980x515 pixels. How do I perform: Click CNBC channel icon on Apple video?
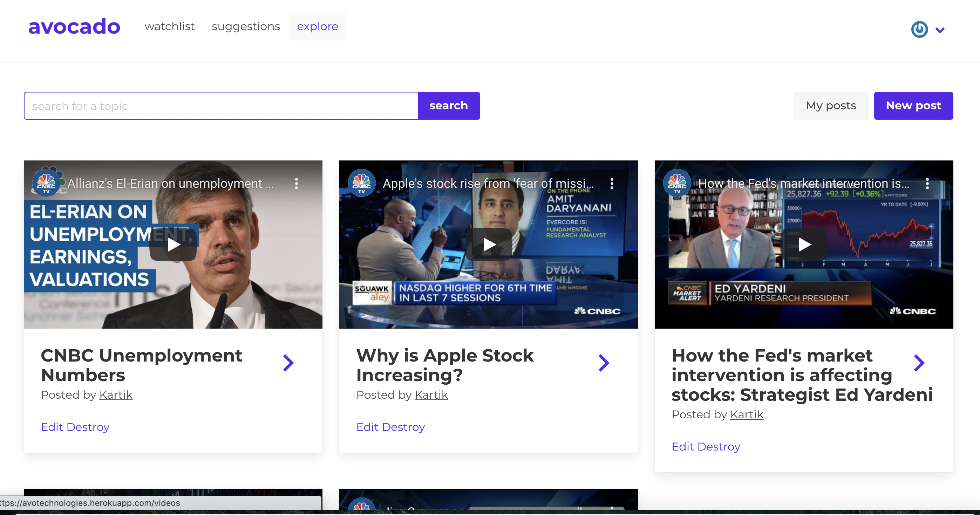361,183
